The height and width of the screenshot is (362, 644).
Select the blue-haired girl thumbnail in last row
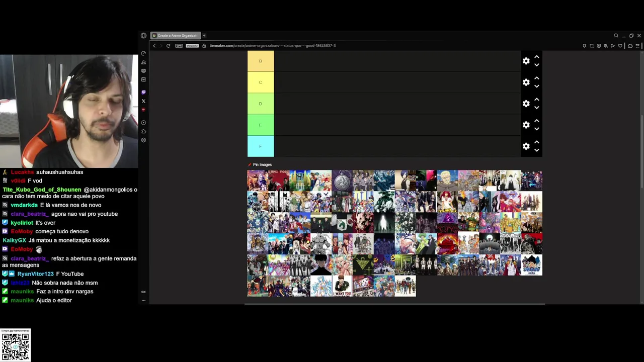click(321, 286)
